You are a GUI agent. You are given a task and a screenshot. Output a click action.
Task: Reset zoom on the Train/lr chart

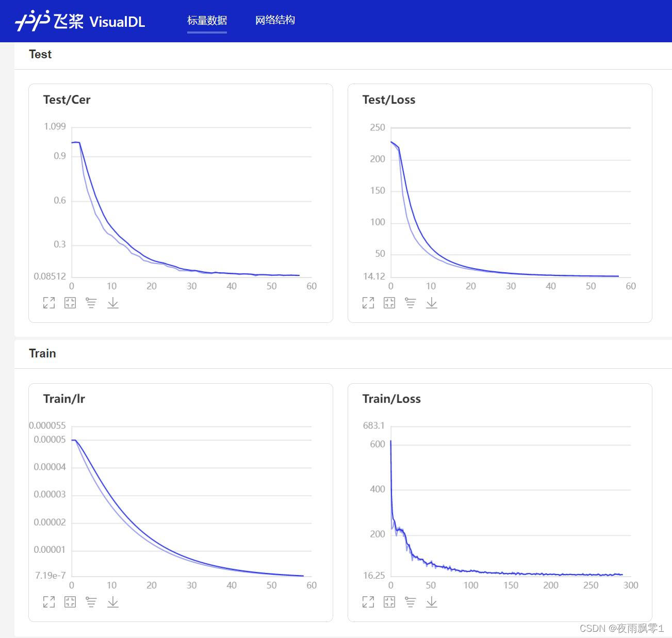[70, 602]
